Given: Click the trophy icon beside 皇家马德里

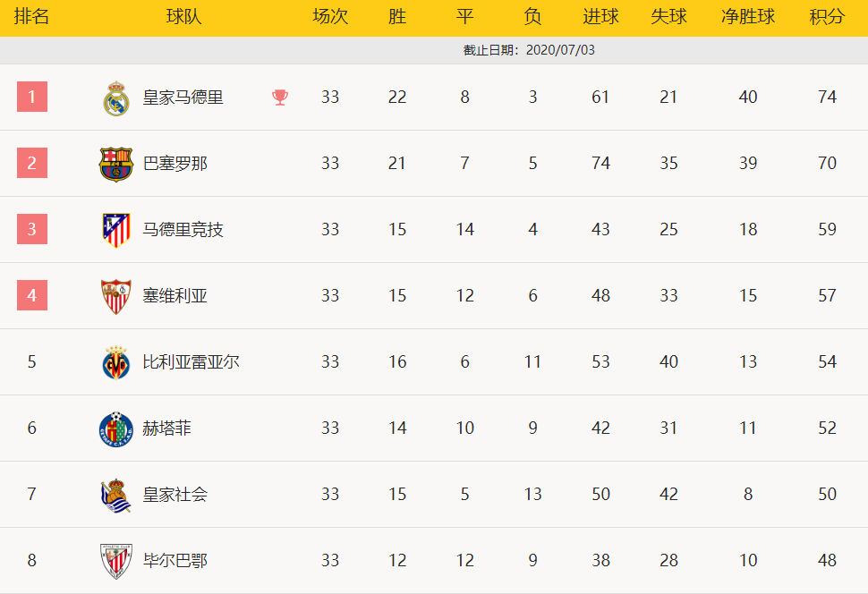Looking at the screenshot, I should [x=280, y=98].
